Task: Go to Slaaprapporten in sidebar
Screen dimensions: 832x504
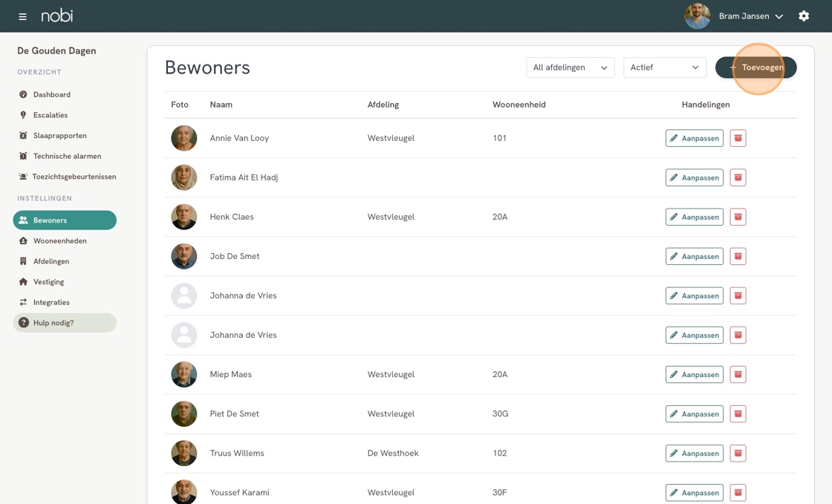Action: click(59, 136)
